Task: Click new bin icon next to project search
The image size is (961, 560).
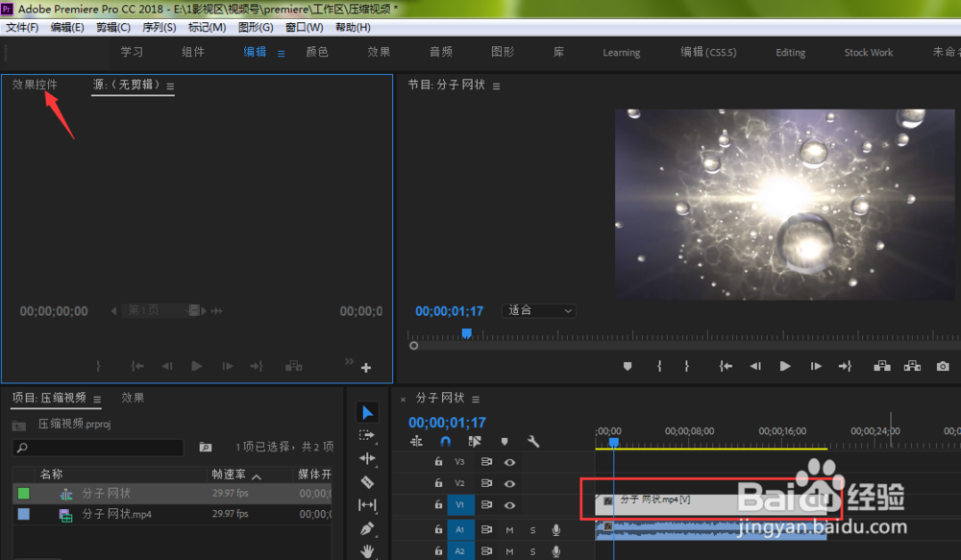Action: click(206, 448)
